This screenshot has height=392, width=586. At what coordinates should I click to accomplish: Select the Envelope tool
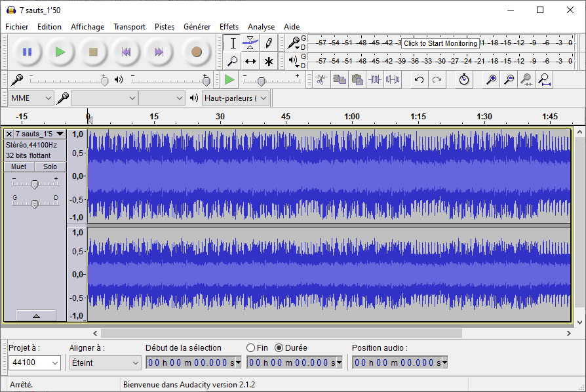pos(250,43)
